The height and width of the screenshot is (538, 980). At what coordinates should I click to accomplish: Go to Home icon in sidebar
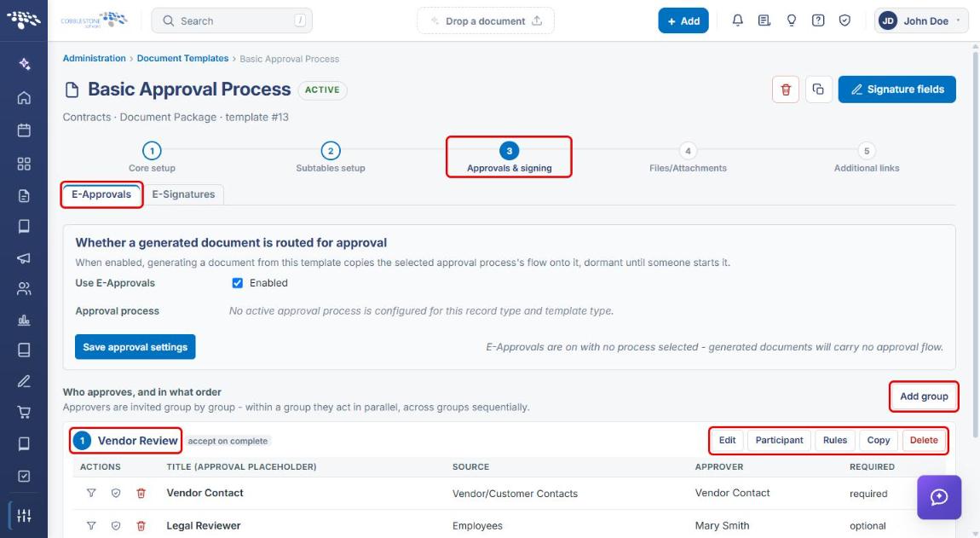click(24, 97)
